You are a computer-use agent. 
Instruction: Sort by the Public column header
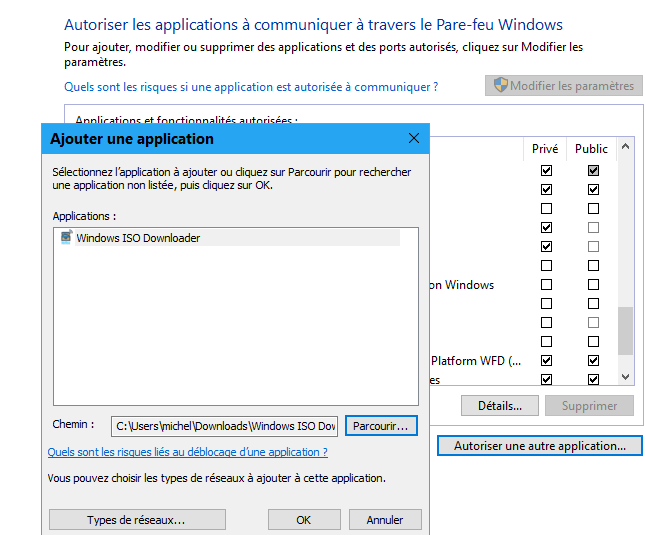591,149
